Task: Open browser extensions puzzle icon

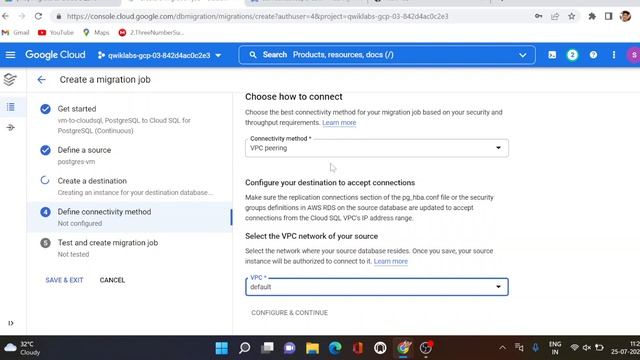Action: pyautogui.click(x=592, y=16)
